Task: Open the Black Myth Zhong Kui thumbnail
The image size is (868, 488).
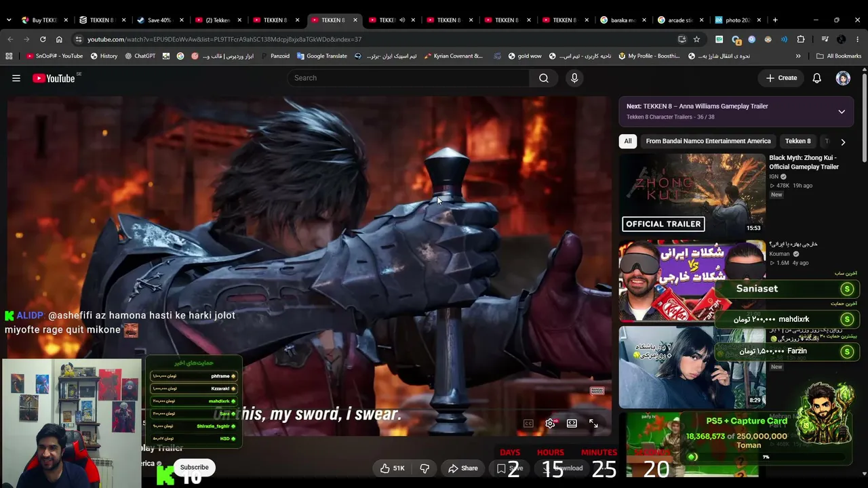Action: 692,193
